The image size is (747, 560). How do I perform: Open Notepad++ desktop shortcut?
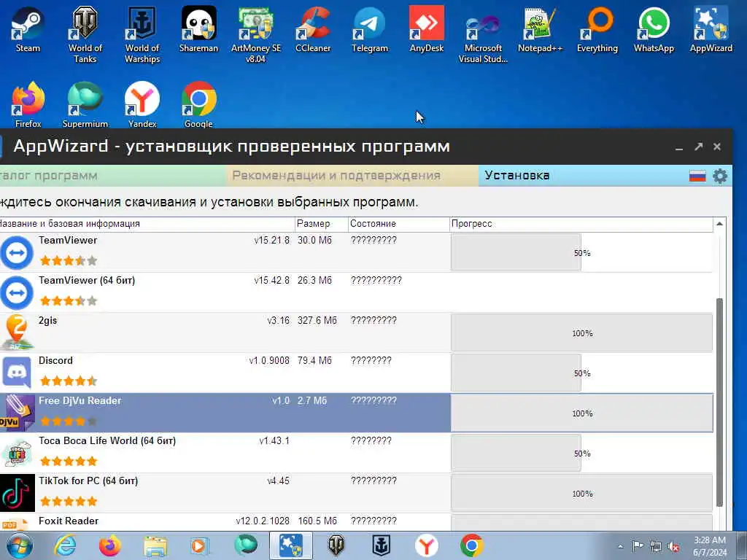(x=540, y=29)
